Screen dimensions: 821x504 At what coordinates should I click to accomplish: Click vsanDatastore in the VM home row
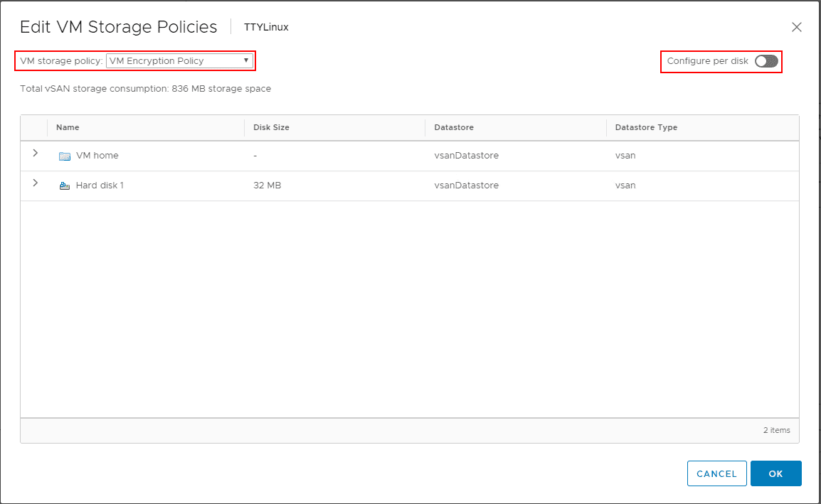coord(466,156)
